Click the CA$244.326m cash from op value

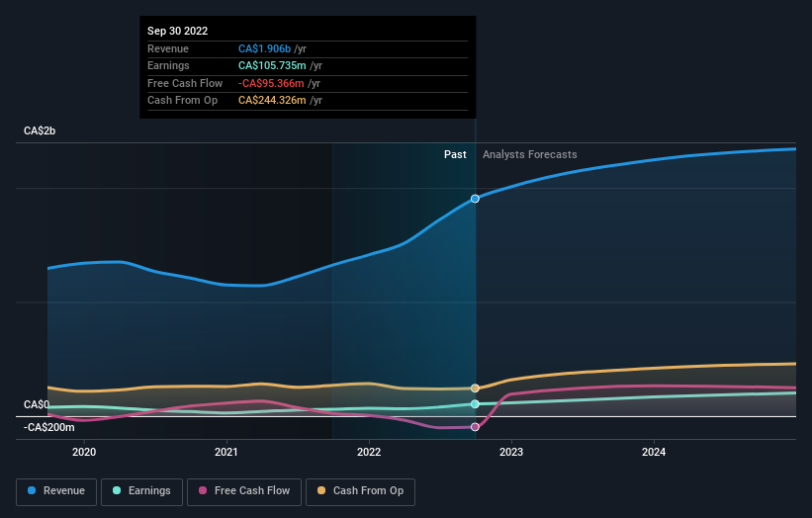tap(272, 101)
